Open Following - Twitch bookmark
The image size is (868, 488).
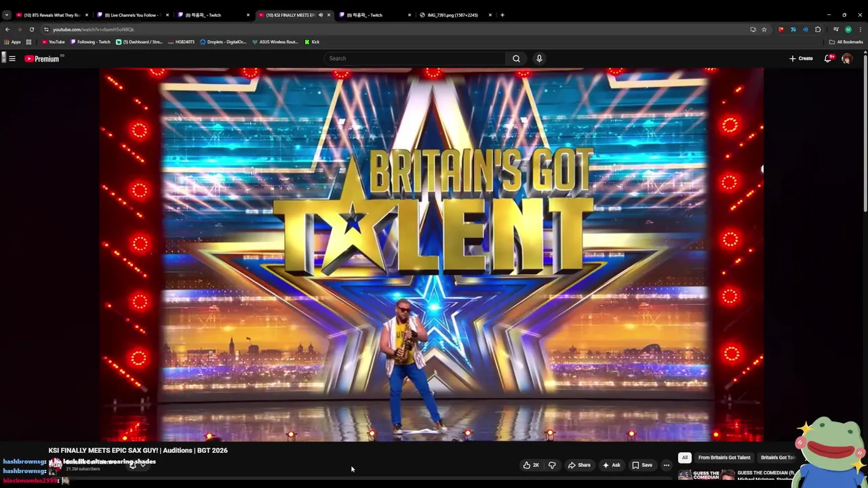click(90, 42)
